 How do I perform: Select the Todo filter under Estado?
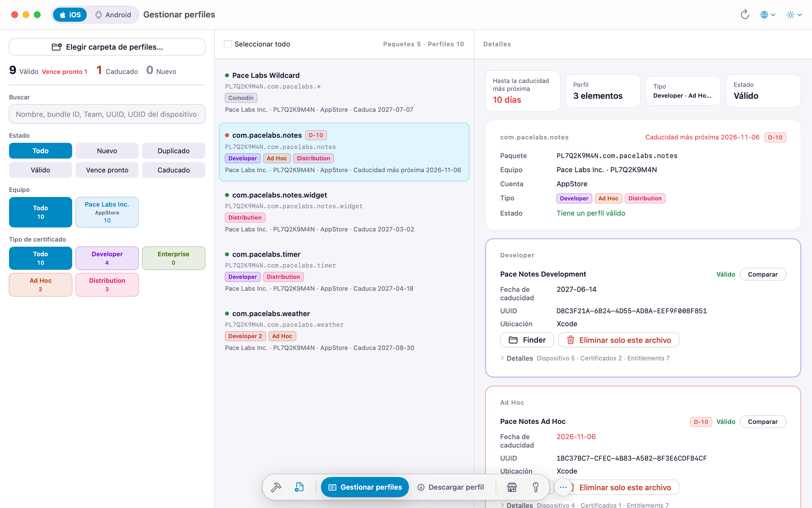point(41,151)
